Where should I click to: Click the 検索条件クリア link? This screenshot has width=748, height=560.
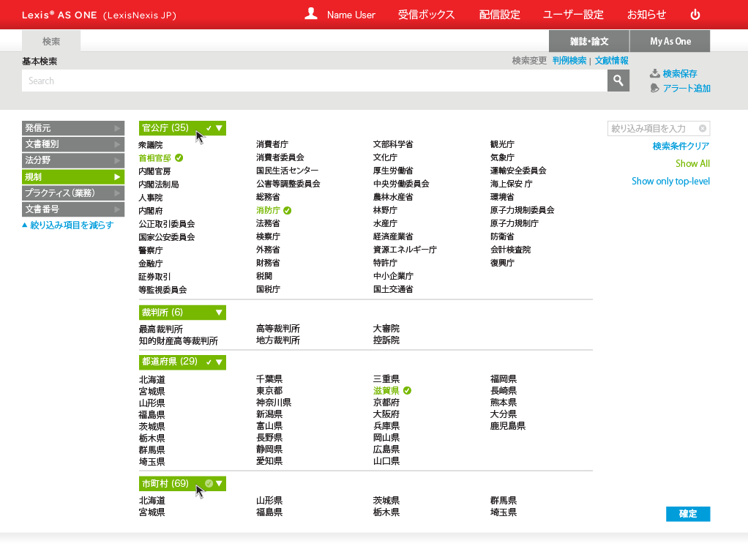[x=681, y=146]
